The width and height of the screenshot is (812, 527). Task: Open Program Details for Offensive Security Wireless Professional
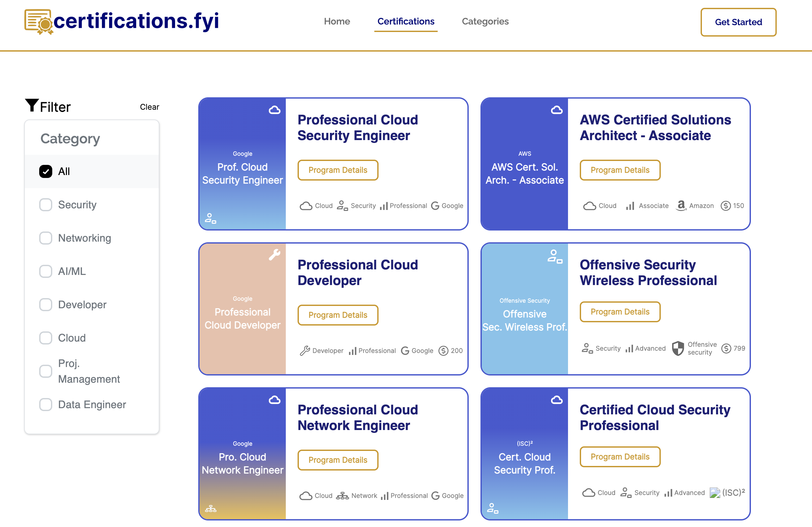620,312
